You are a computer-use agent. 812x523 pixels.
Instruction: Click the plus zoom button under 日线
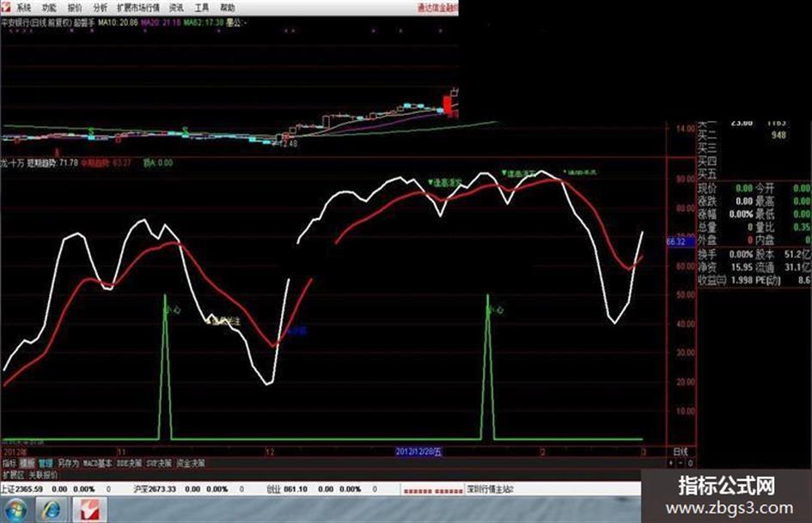click(x=672, y=464)
